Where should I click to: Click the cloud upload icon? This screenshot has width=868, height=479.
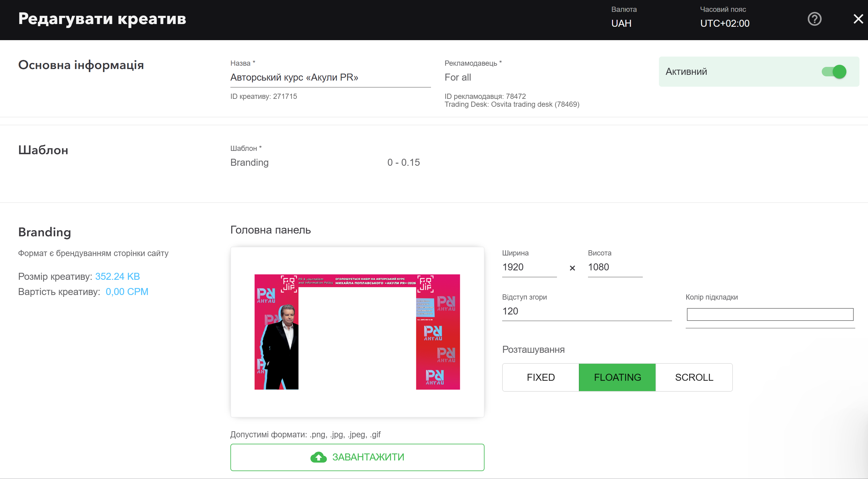tap(318, 457)
